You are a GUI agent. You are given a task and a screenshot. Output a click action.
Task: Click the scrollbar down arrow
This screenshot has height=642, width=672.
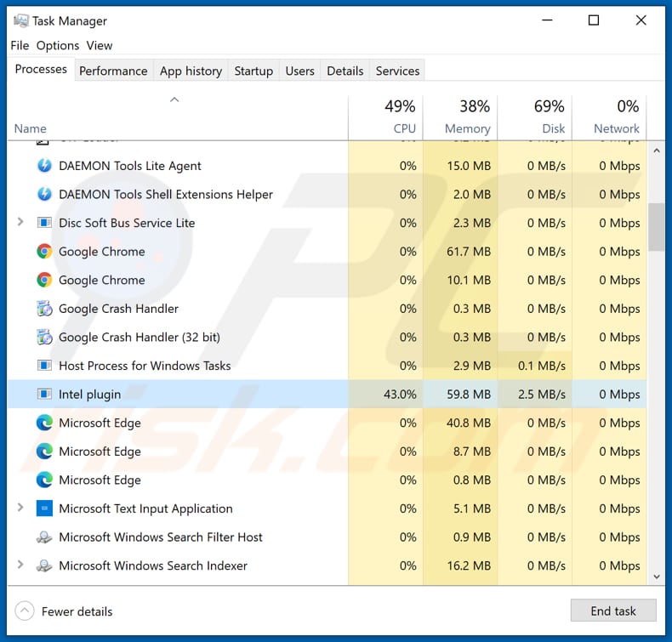657,577
